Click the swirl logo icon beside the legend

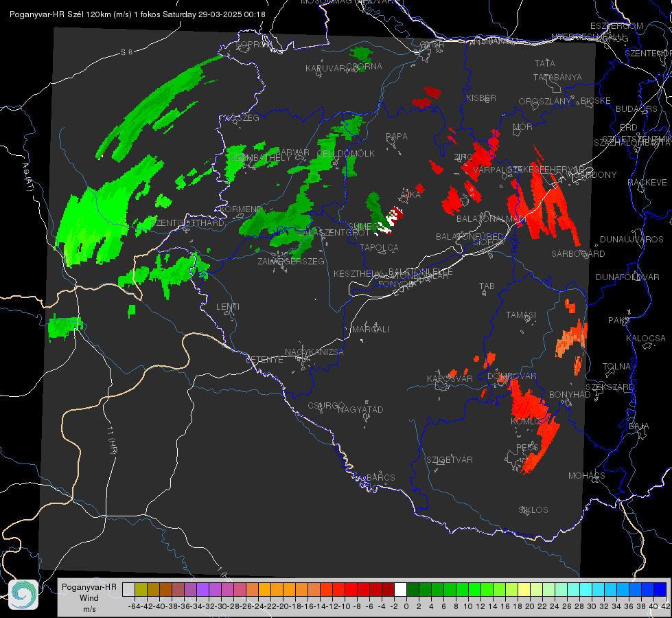pos(23,595)
